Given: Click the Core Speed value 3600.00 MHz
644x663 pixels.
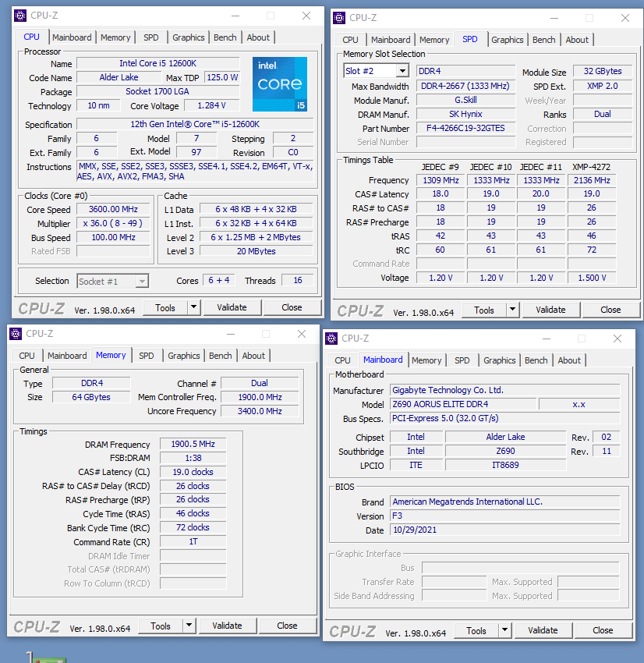Looking at the screenshot, I should (x=113, y=209).
